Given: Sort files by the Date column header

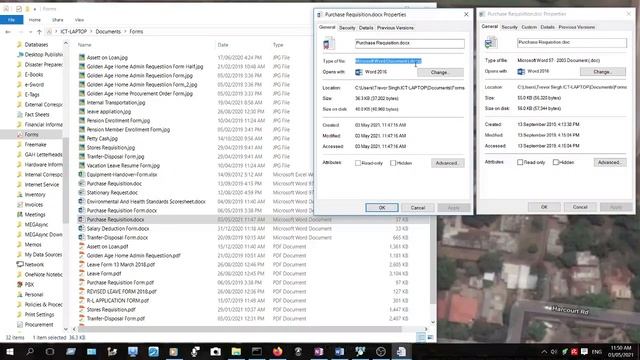Looking at the screenshot, I should 223,44.
